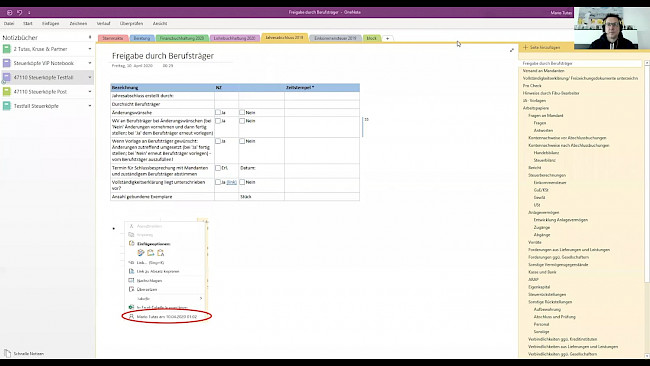Click the text-only paste option icon
Viewport: 650px width, 366px height.
click(x=160, y=253)
